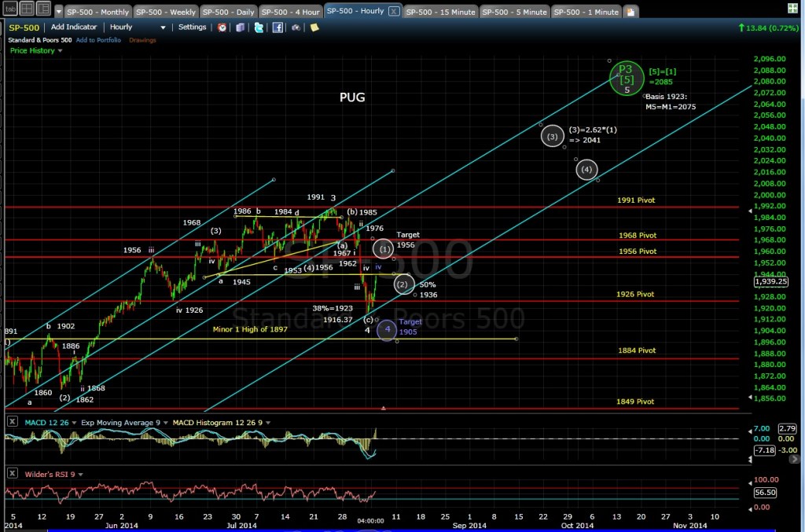The width and height of the screenshot is (805, 532).
Task: Click the 'tab' layout icon
Action: pos(10,9)
